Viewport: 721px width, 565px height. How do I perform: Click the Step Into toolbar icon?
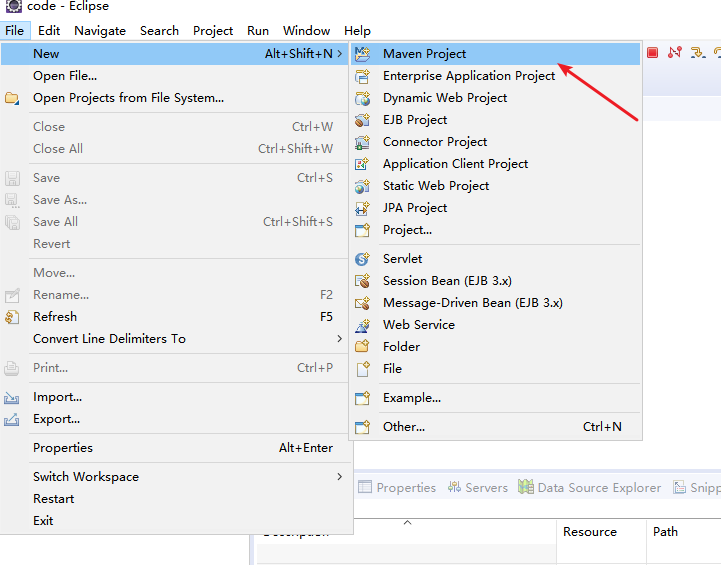[x=698, y=53]
